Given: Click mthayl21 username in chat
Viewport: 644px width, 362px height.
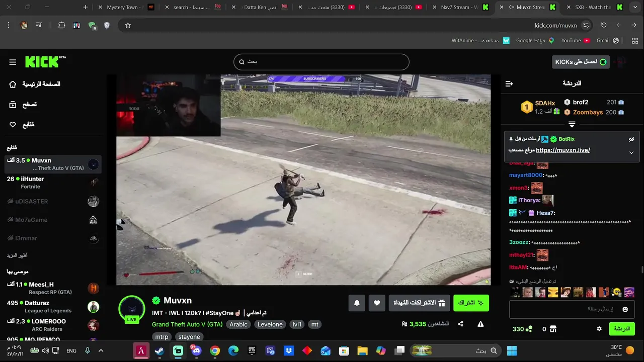Looking at the screenshot, I should click(521, 255).
